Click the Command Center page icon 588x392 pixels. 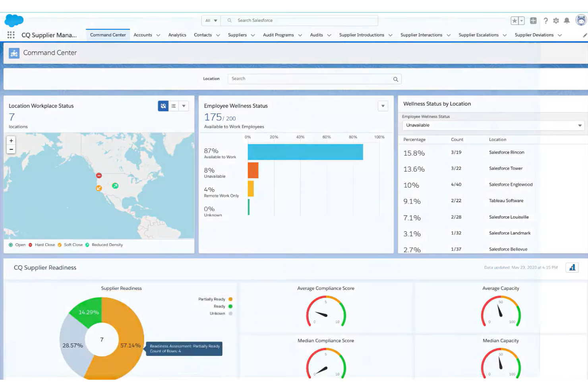click(x=14, y=53)
